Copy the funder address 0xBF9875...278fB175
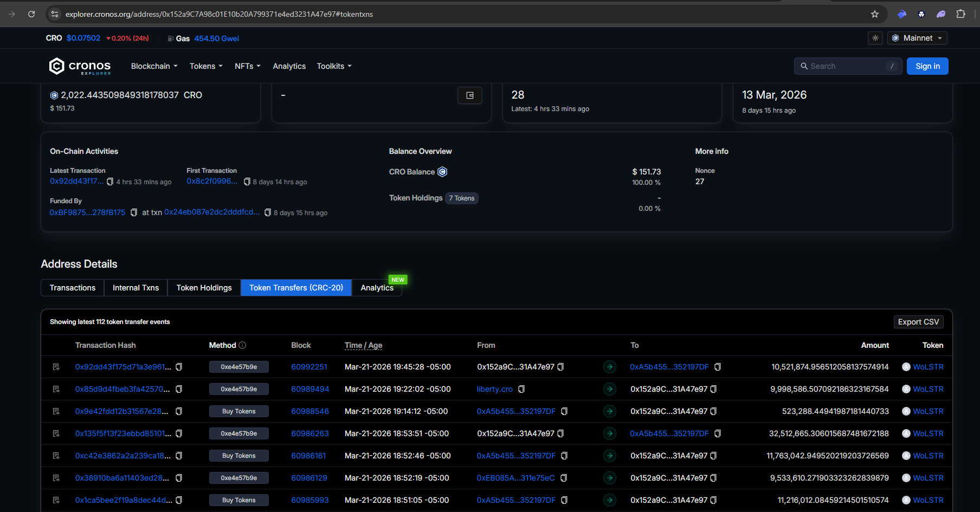 pos(134,212)
